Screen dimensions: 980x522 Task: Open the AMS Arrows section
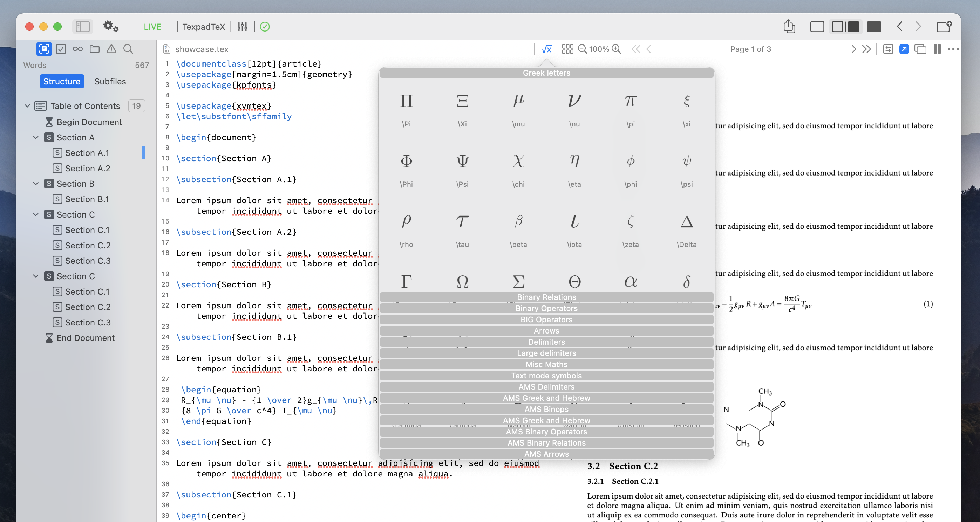546,454
